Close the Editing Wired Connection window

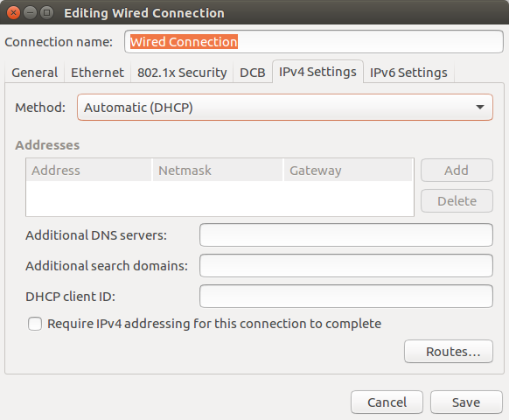13,13
